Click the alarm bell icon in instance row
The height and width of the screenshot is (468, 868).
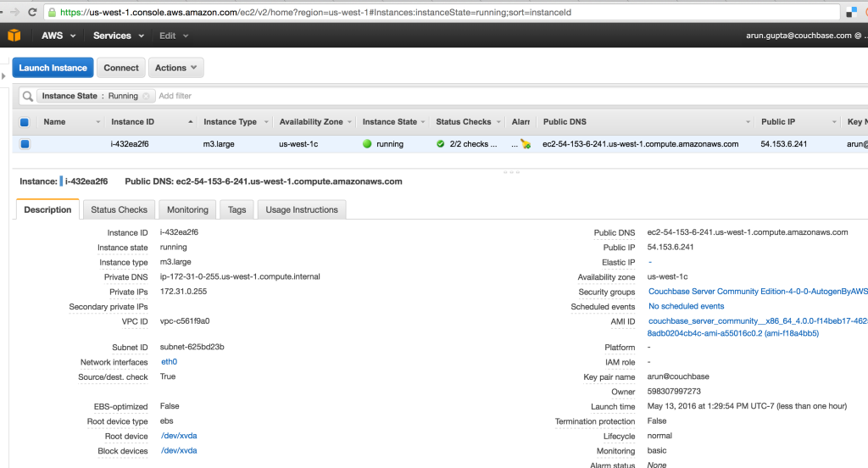coord(526,144)
